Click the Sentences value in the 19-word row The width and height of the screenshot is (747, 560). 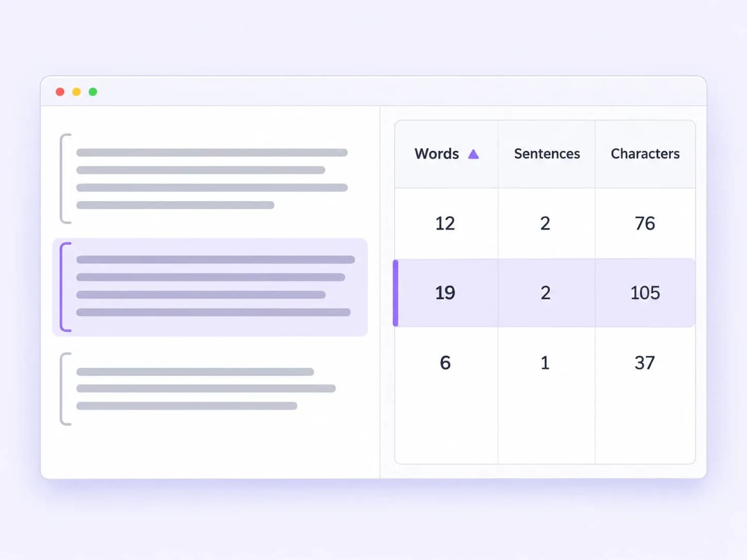click(545, 293)
